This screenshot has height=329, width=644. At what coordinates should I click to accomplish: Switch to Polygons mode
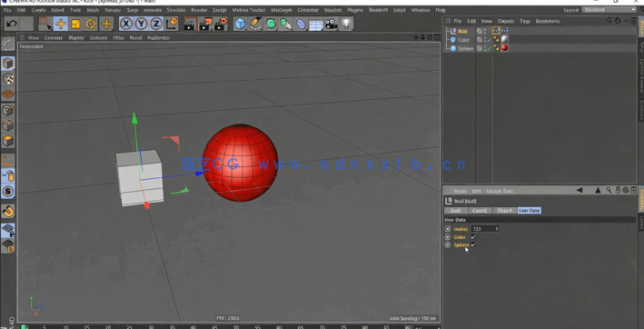click(8, 141)
